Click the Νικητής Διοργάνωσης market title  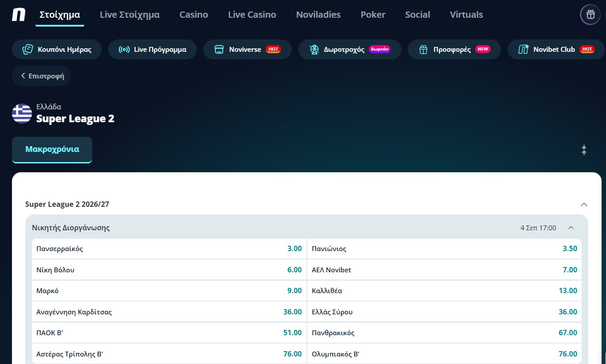tap(71, 228)
